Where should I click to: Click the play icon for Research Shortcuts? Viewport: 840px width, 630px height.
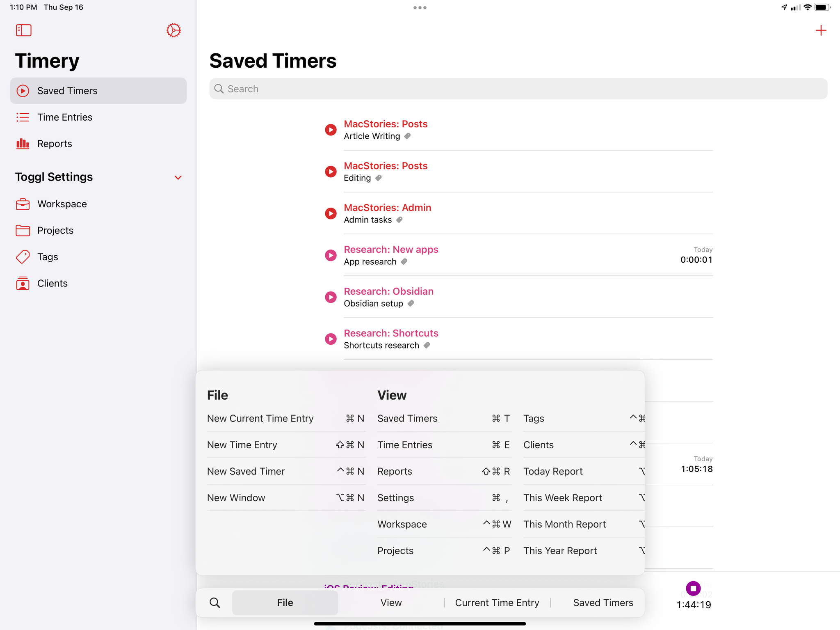click(331, 338)
